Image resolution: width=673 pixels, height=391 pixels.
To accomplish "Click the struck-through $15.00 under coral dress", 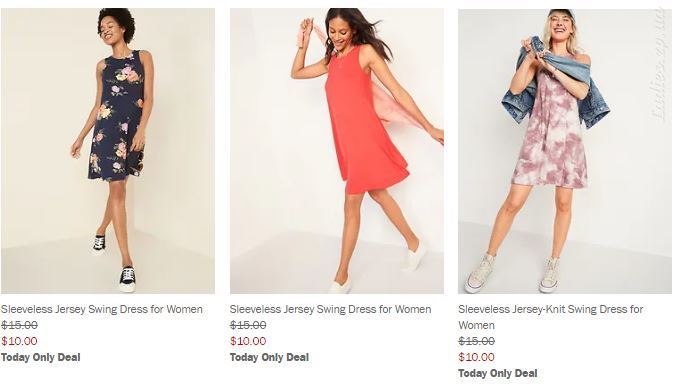I will click(x=248, y=325).
